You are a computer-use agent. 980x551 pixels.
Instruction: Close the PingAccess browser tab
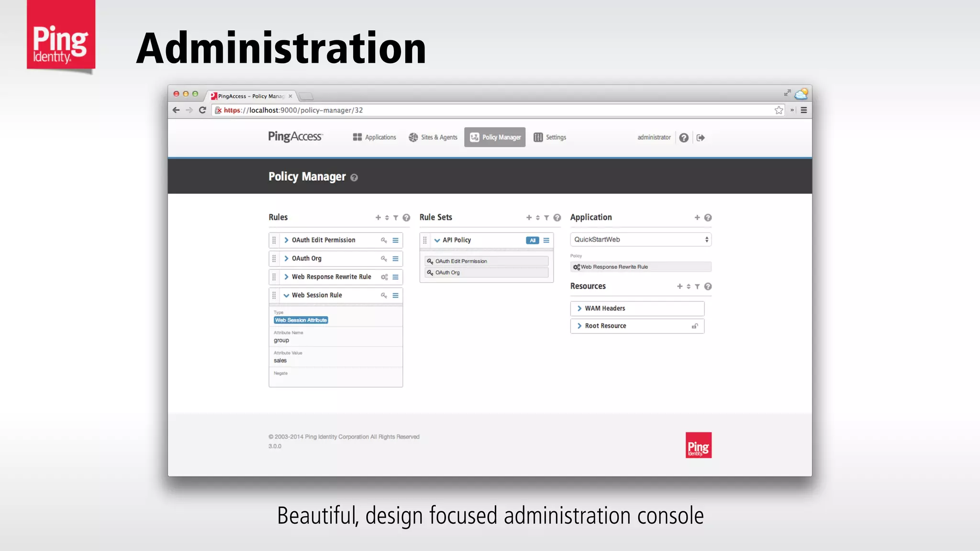290,96
